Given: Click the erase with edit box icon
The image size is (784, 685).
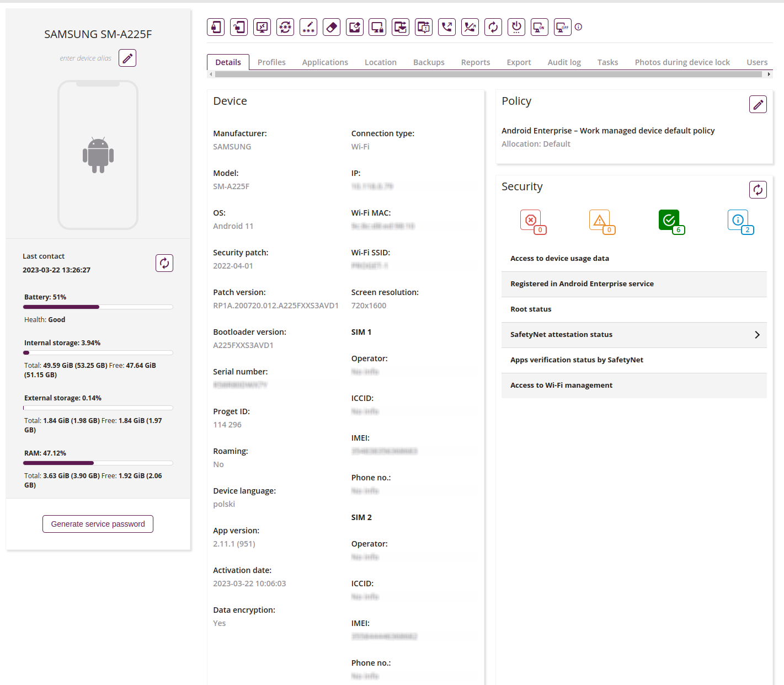Looking at the screenshot, I should point(355,27).
